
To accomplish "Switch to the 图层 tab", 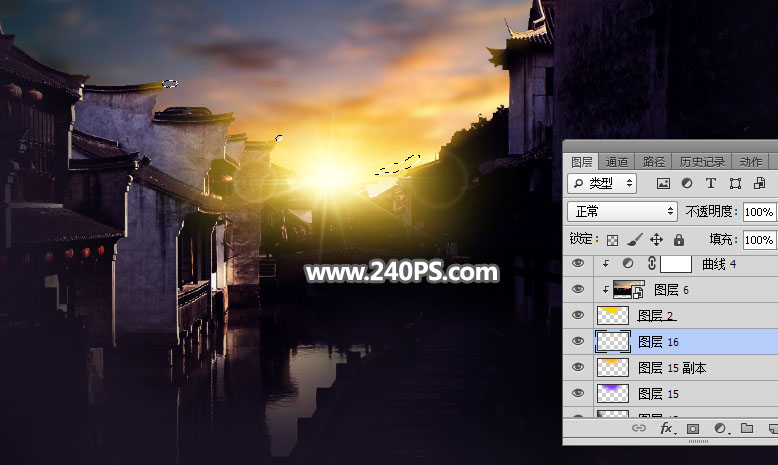I will point(581,162).
